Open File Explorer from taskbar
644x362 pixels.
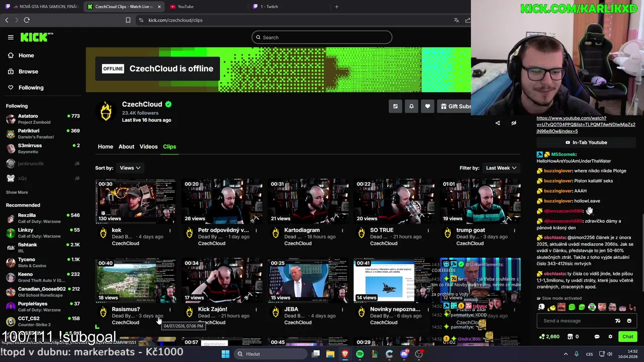click(x=330, y=354)
